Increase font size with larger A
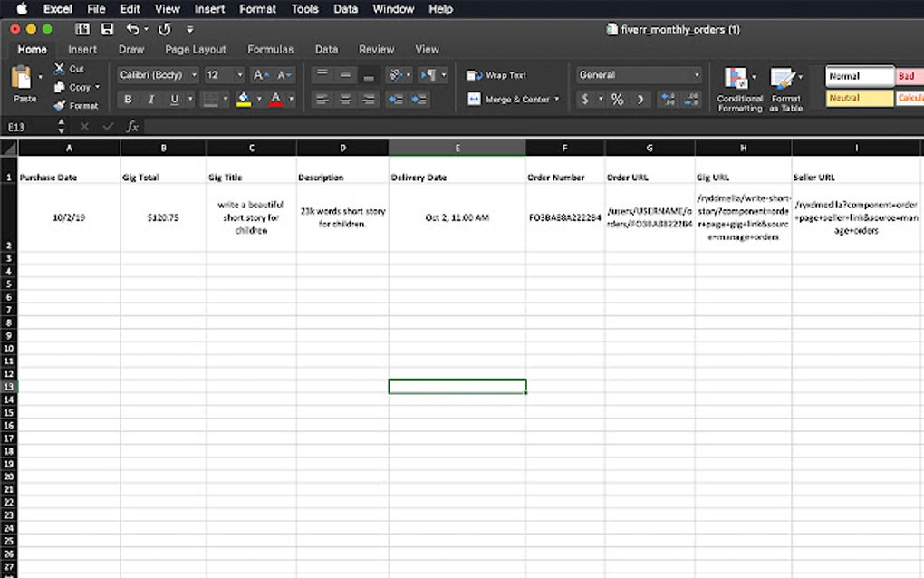This screenshot has height=578, width=924. click(x=261, y=75)
